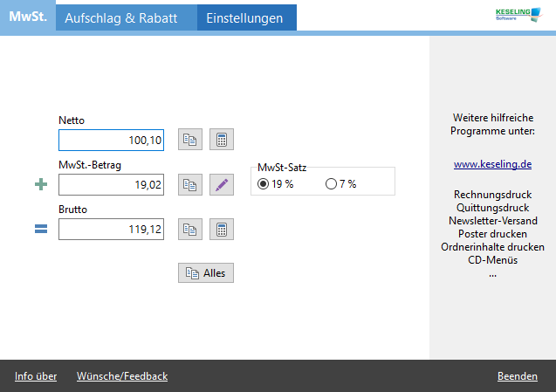Click the pencil edit icon for MwSt.-Betrag
The image size is (556, 392).
(222, 184)
